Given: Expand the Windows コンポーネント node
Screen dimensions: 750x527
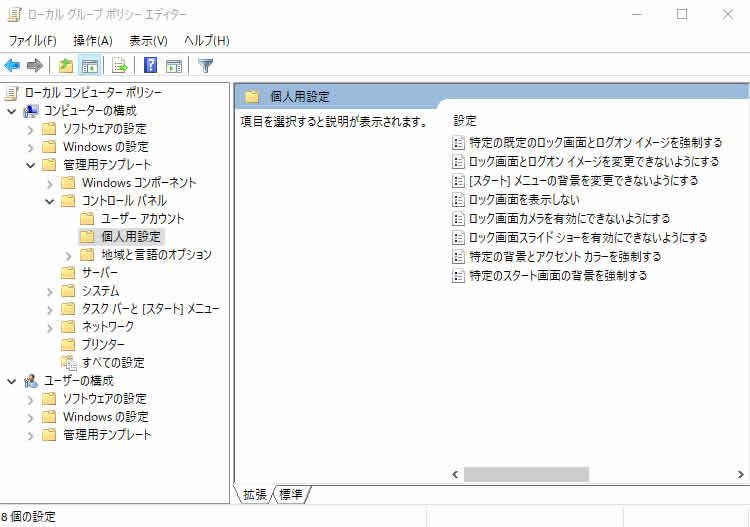Looking at the screenshot, I should [x=50, y=184].
